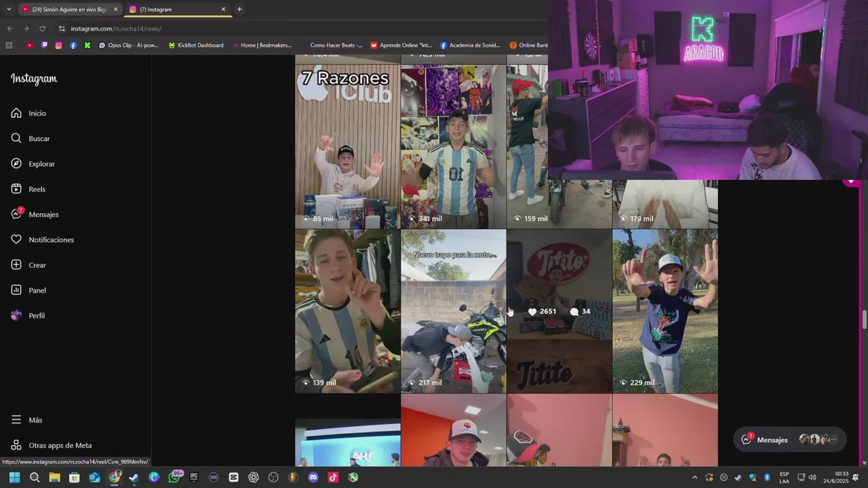Open the Instagram bookmark icon
This screenshot has height=488, width=868.
tap(59, 45)
